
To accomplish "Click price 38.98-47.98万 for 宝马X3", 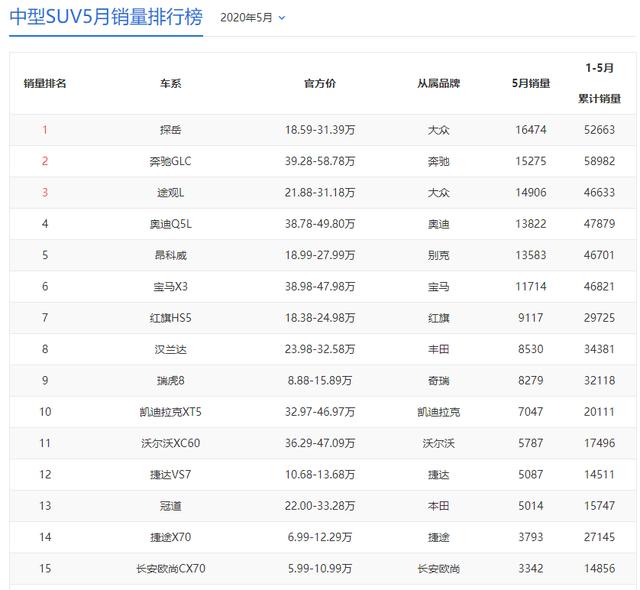I will pyautogui.click(x=320, y=287).
